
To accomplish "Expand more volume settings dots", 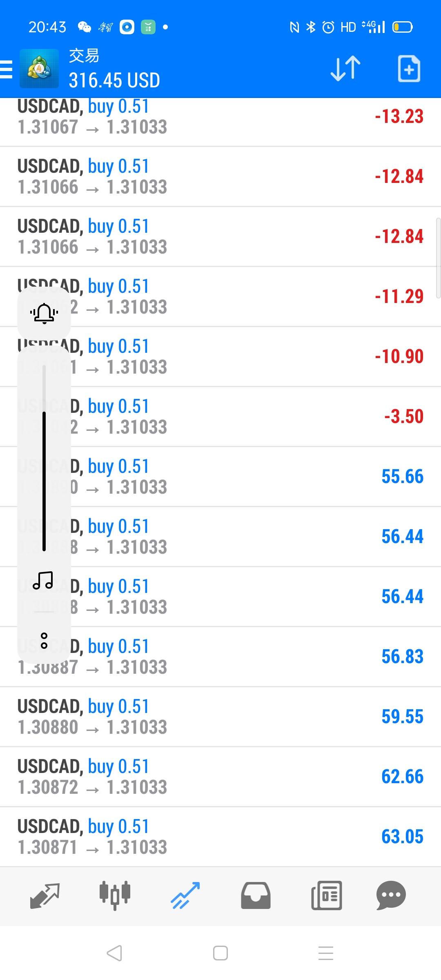I will tap(44, 641).
